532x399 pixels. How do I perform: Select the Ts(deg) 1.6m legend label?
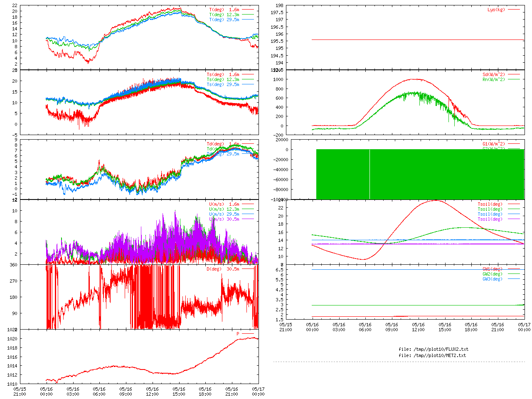coord(223,74)
